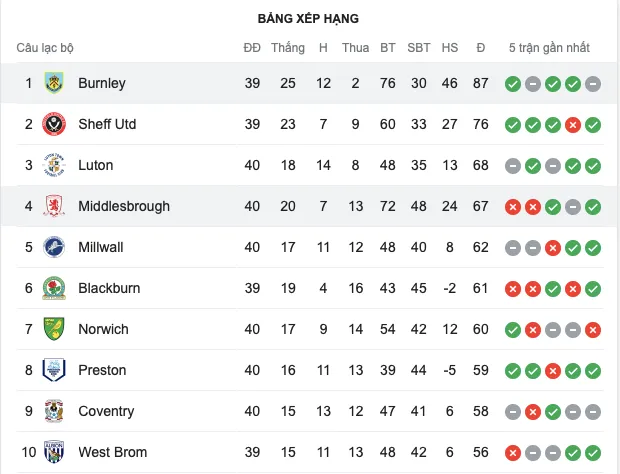The image size is (620, 474).
Task: Click the Sheff Utd club crest
Action: (53, 124)
